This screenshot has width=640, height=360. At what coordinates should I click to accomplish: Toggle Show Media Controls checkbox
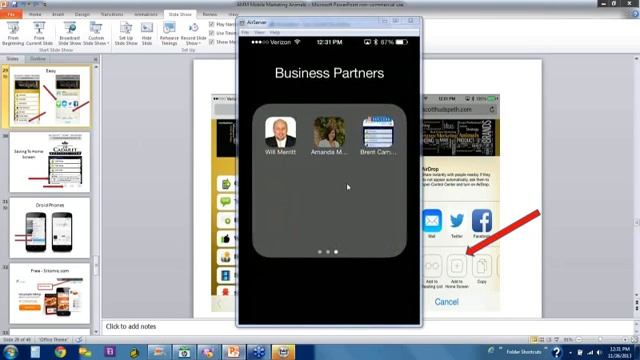pyautogui.click(x=211, y=42)
